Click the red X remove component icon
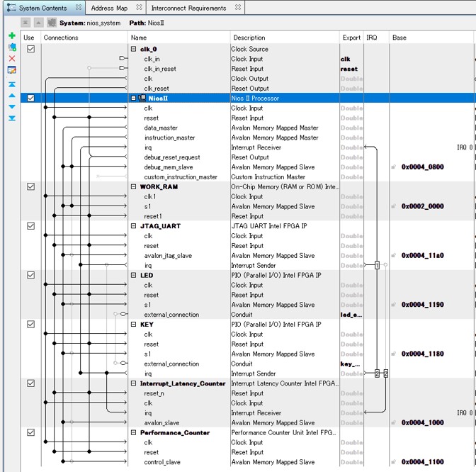The width and height of the screenshot is (476, 472). click(12, 59)
